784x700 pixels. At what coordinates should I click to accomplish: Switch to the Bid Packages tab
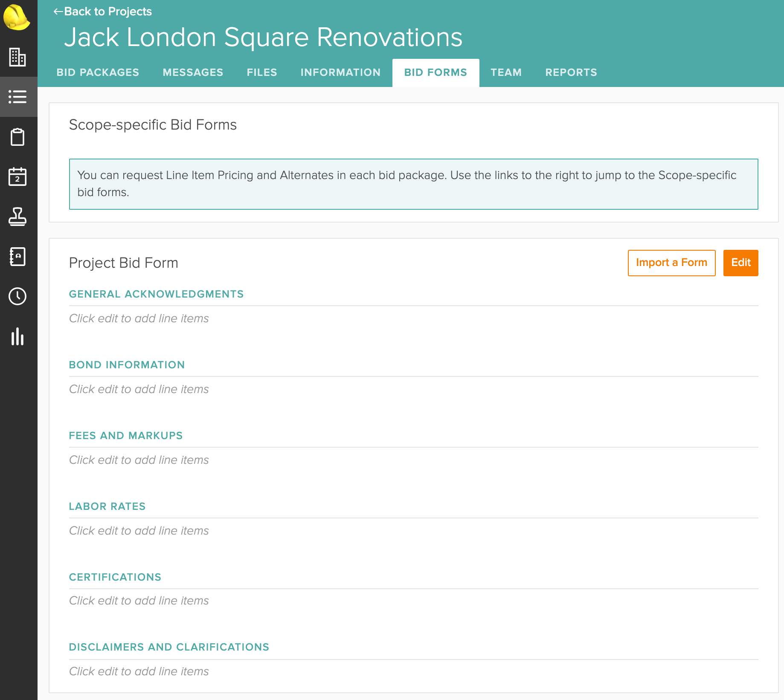(98, 72)
